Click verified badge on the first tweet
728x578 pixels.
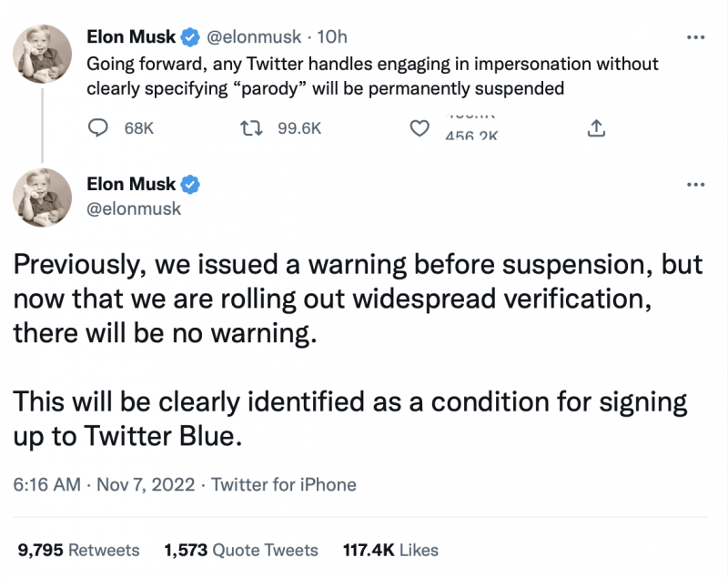pos(190,36)
